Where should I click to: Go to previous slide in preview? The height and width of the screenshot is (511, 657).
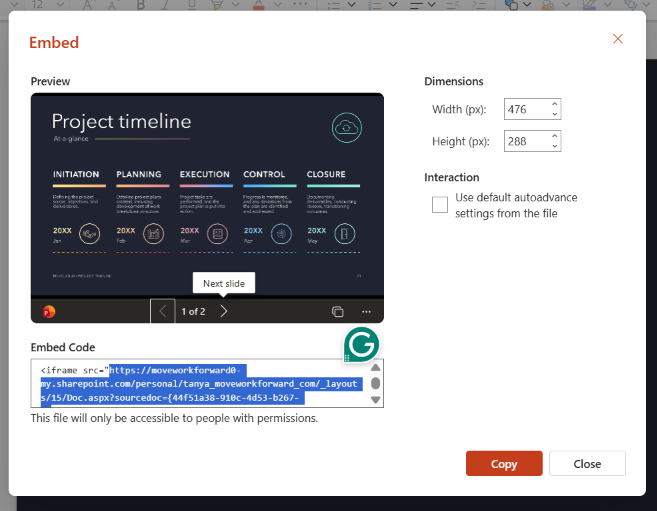click(x=163, y=311)
